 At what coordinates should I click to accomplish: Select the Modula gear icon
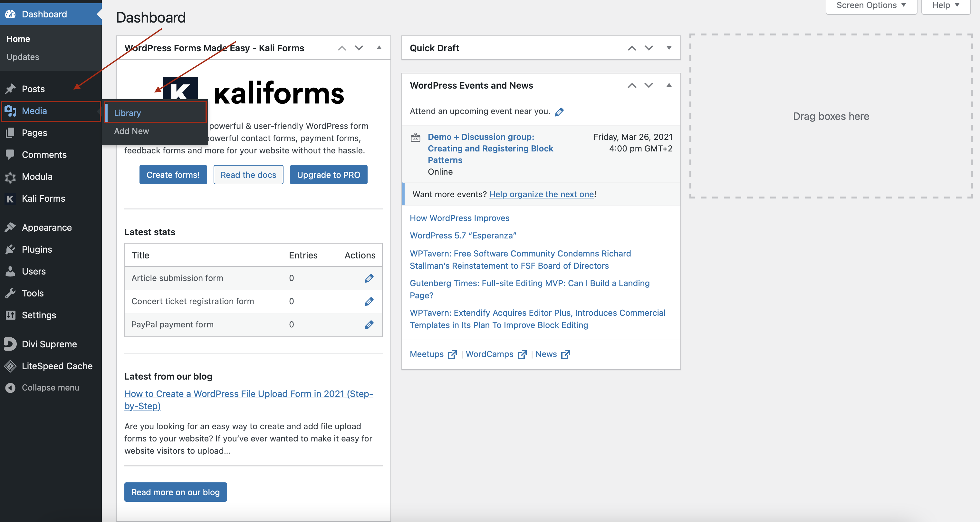pos(11,177)
